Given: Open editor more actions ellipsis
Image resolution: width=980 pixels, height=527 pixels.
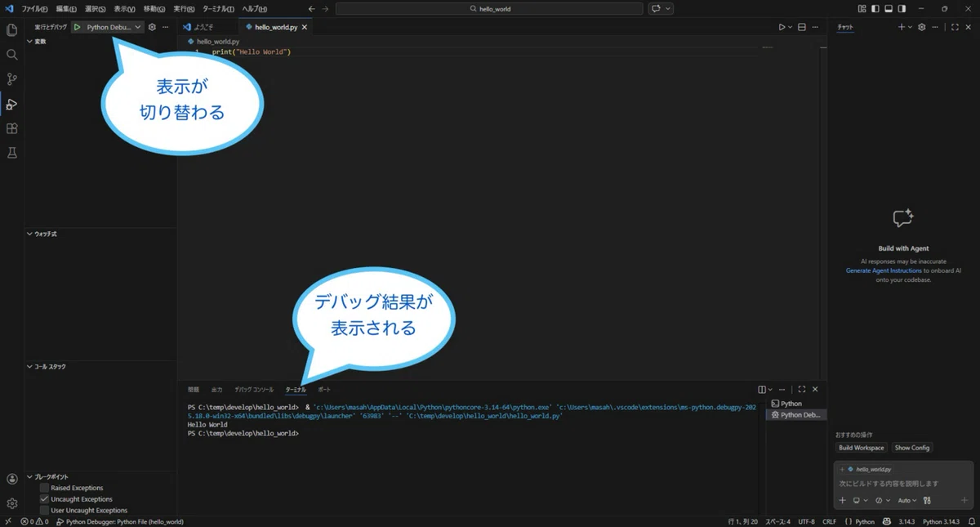Looking at the screenshot, I should click(815, 27).
